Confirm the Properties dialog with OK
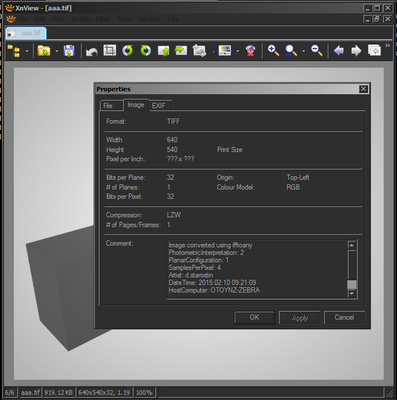Image resolution: width=397 pixels, height=400 pixels. click(x=254, y=317)
